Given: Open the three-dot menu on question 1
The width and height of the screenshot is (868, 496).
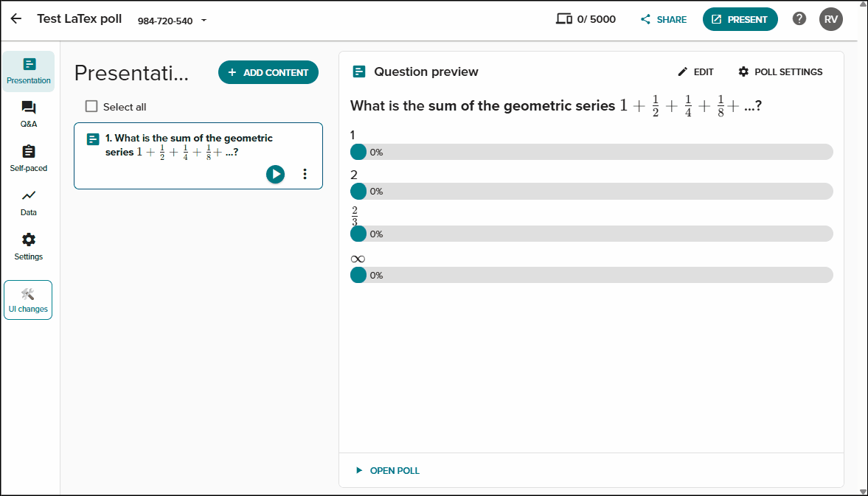Looking at the screenshot, I should click(x=305, y=174).
